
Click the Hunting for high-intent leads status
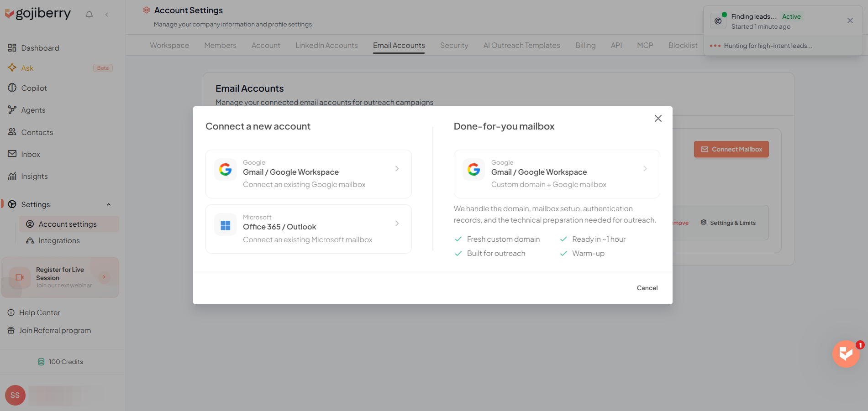pos(768,46)
